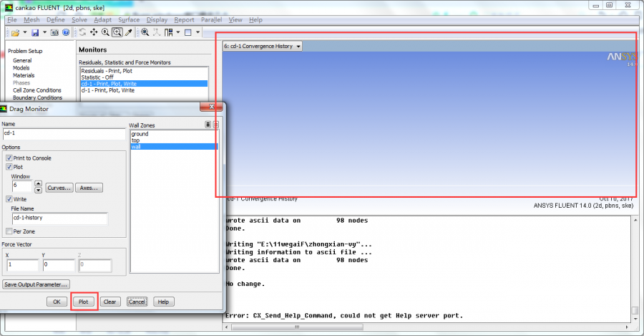This screenshot has height=336, width=644.
Task: Select 'cd-1 - Print, Plot, Write' monitor row
Action: pyautogui.click(x=144, y=84)
